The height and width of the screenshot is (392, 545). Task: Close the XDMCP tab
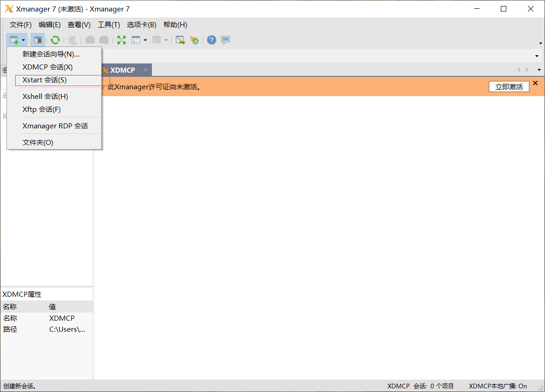(x=145, y=70)
